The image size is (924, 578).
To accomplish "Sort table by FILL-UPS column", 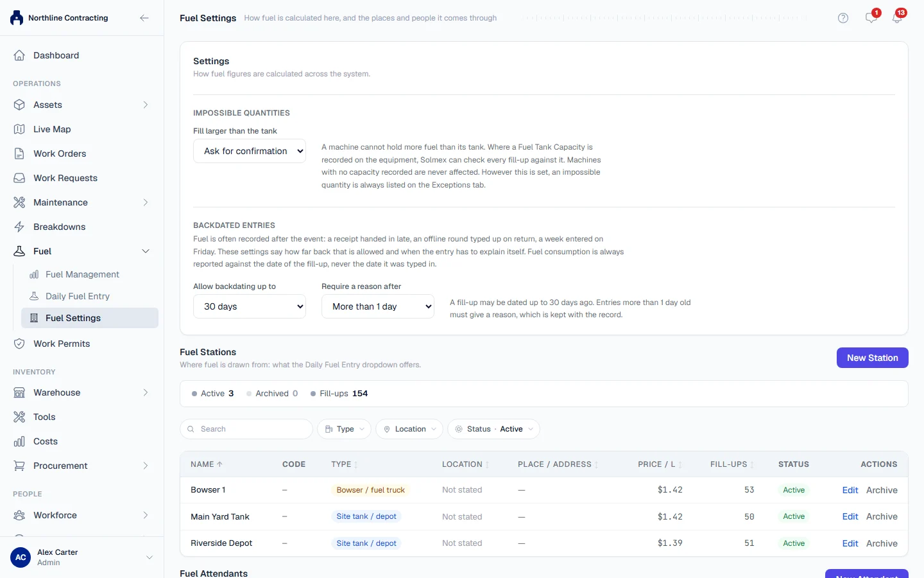I will [x=732, y=464].
